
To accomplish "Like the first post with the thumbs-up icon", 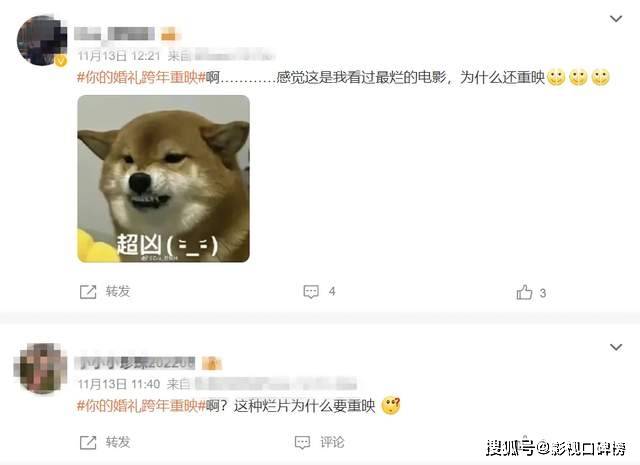I will tap(524, 292).
